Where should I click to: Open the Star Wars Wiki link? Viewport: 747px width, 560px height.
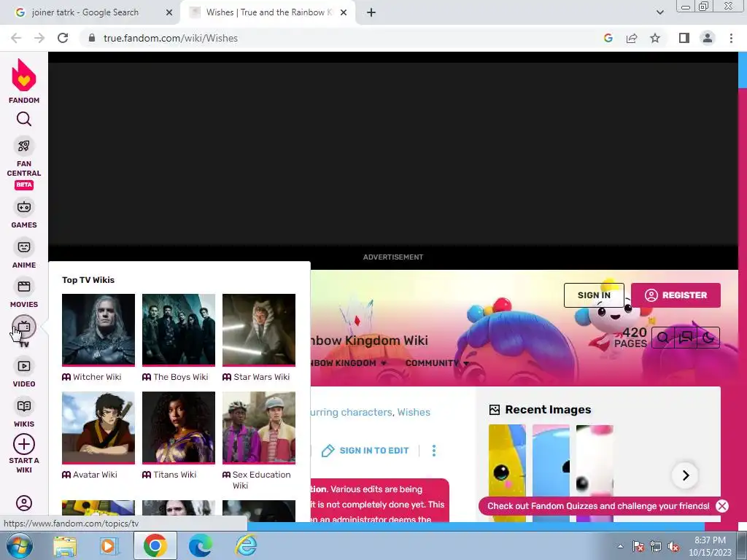coord(262,377)
